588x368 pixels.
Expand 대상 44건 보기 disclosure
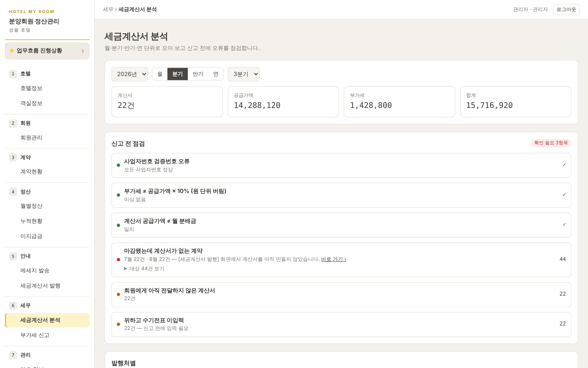144,268
